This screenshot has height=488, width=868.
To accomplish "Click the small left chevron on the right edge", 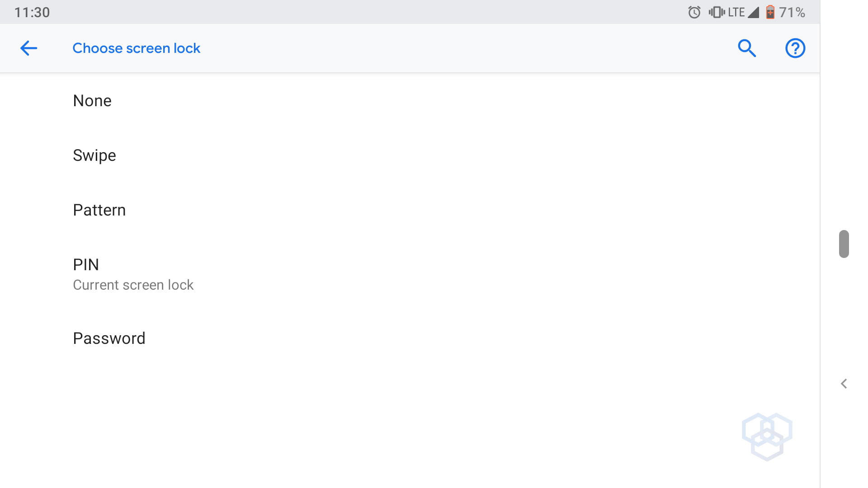I will click(844, 384).
